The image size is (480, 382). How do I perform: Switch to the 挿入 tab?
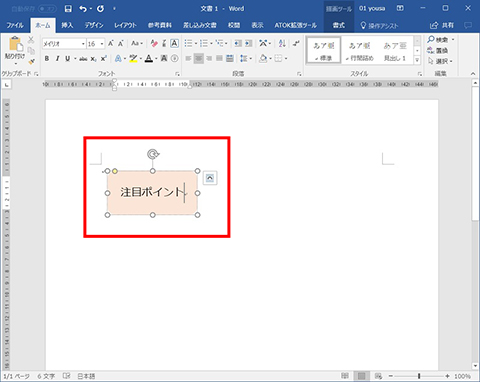67,25
